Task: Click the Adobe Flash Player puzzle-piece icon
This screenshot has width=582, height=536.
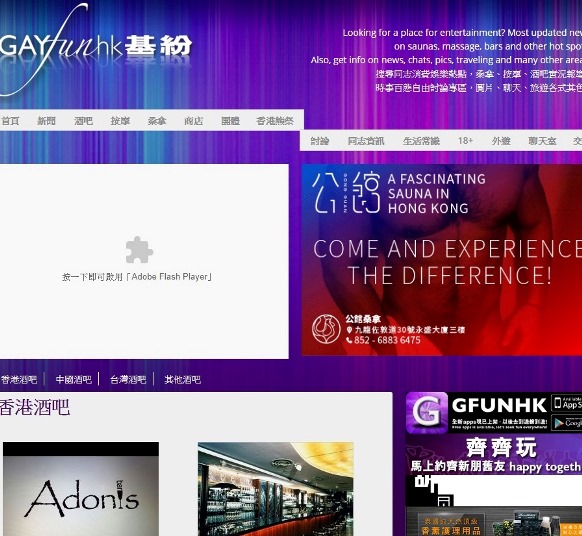Action: (x=139, y=250)
